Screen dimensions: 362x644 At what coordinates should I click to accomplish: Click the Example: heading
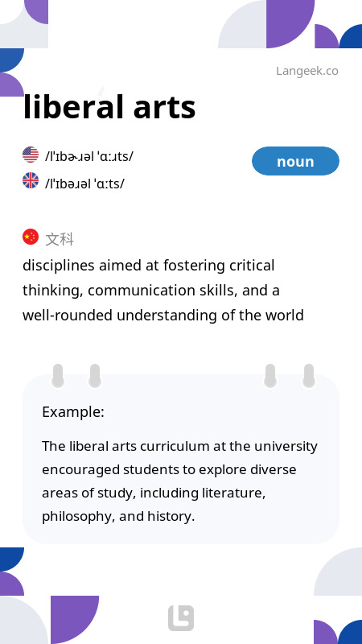73,411
